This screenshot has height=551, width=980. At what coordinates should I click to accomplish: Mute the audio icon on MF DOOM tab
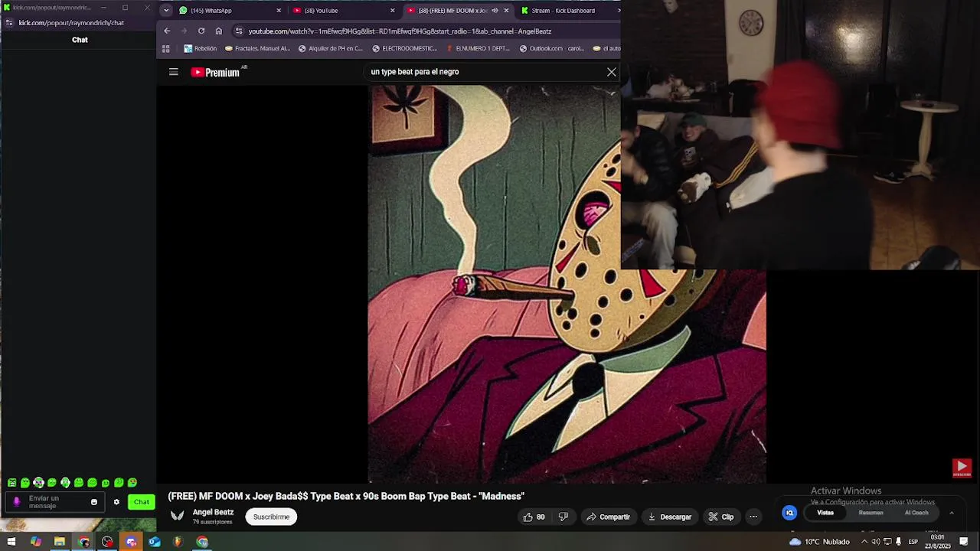(x=495, y=11)
